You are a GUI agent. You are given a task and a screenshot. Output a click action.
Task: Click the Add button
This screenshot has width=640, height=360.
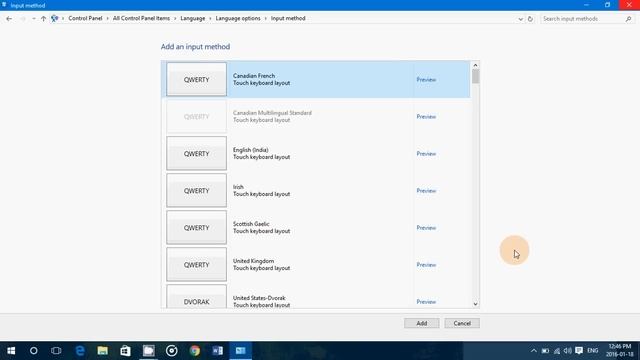click(422, 323)
